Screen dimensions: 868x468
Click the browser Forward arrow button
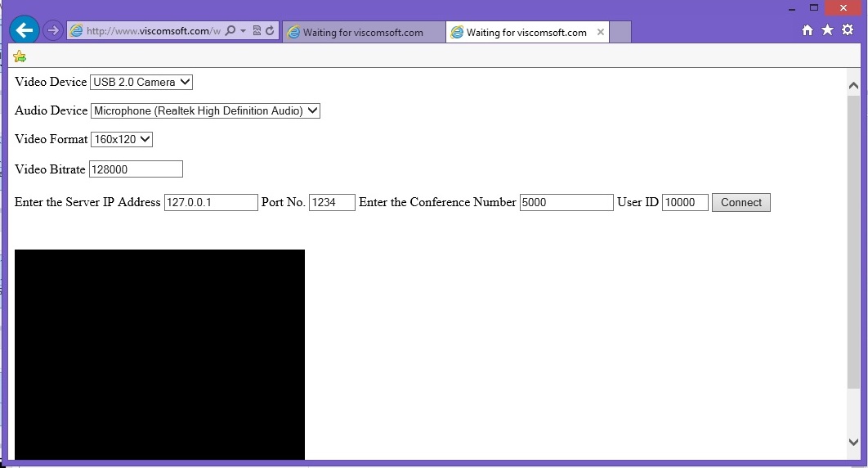coord(52,31)
